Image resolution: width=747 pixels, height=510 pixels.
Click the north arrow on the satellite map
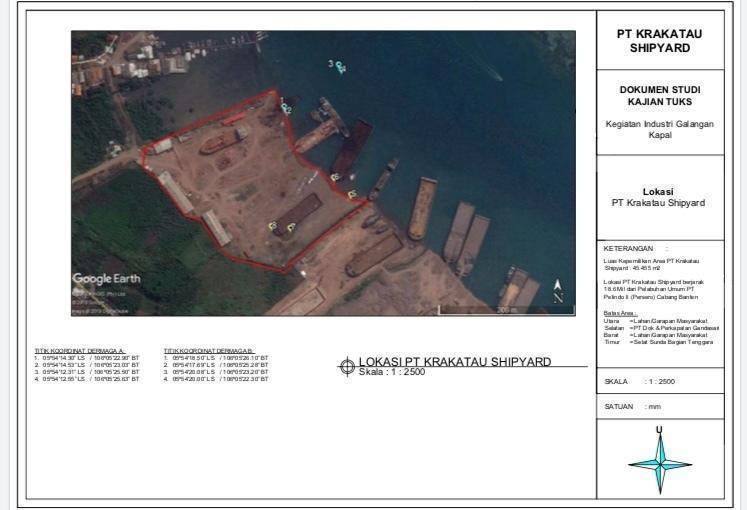pyautogui.click(x=558, y=293)
